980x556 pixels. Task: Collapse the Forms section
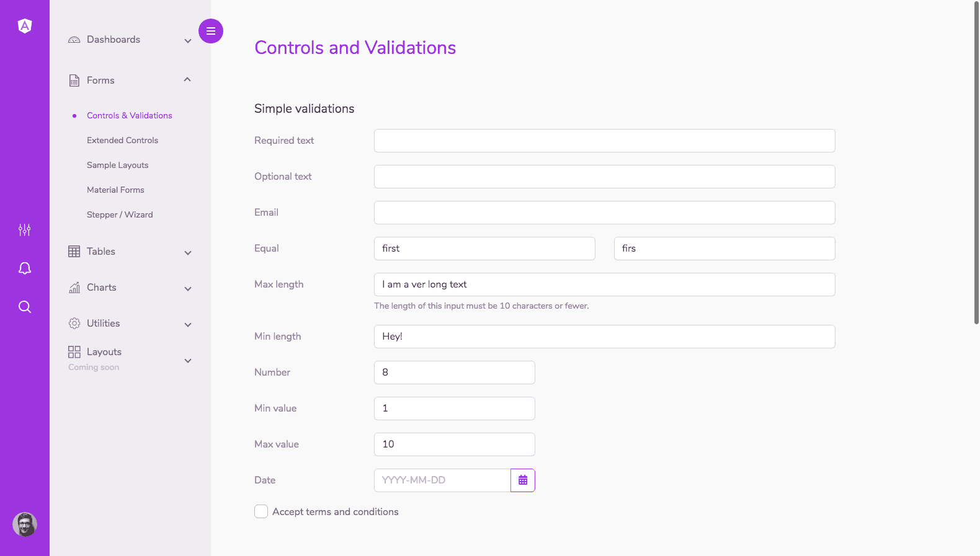tap(187, 79)
